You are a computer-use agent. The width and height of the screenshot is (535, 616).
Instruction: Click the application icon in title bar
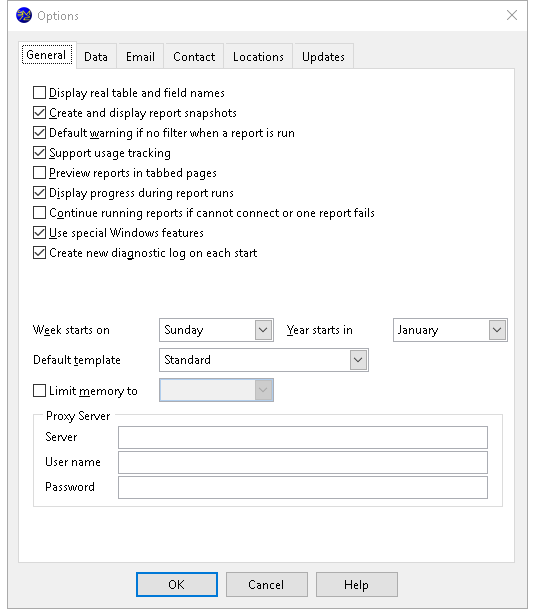pyautogui.click(x=24, y=15)
